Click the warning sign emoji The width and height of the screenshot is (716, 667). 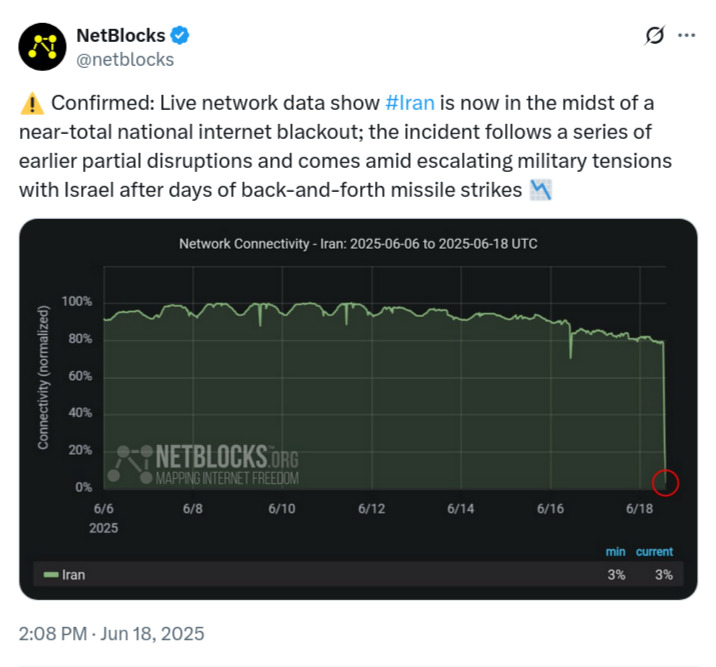click(x=32, y=103)
